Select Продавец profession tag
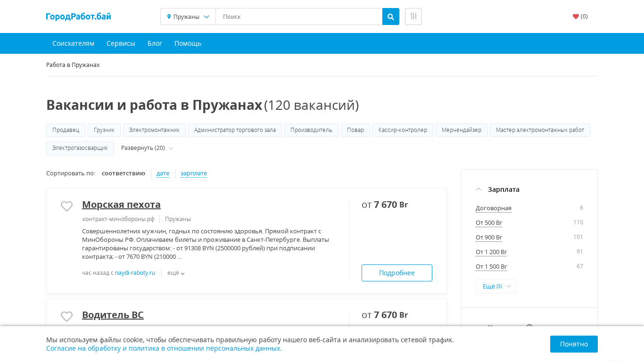644x362 pixels. coord(66,130)
